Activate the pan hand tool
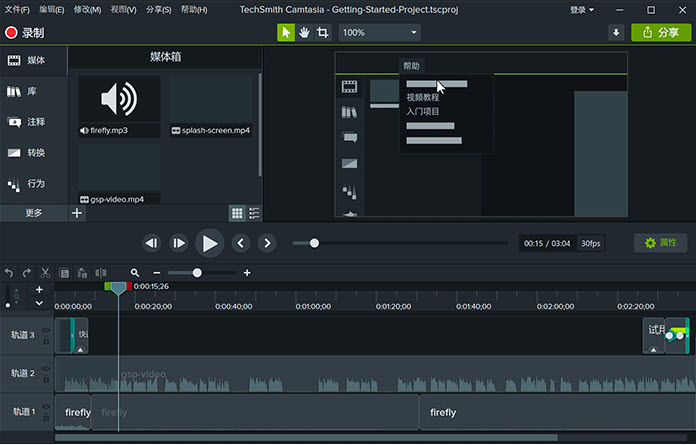Image resolution: width=696 pixels, height=445 pixels. tap(304, 32)
